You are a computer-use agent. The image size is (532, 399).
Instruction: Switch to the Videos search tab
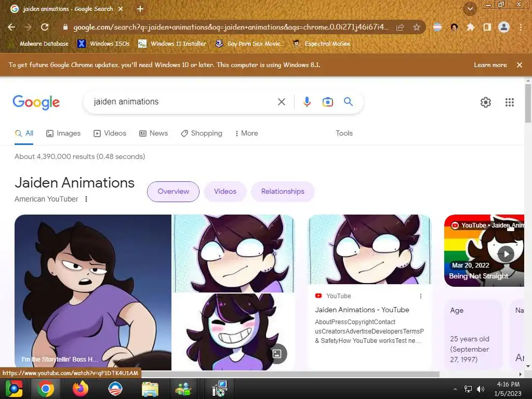110,134
